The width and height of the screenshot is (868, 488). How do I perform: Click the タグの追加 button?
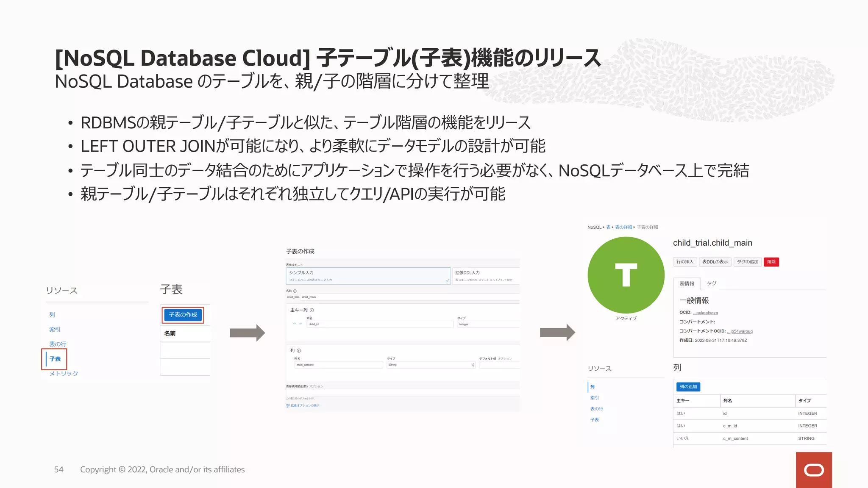pyautogui.click(x=748, y=262)
